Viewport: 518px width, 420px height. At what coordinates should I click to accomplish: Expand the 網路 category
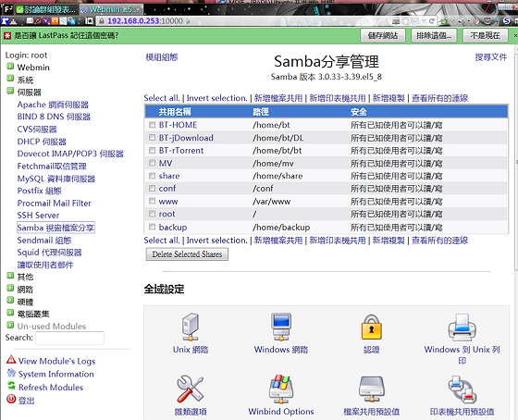[10, 288]
